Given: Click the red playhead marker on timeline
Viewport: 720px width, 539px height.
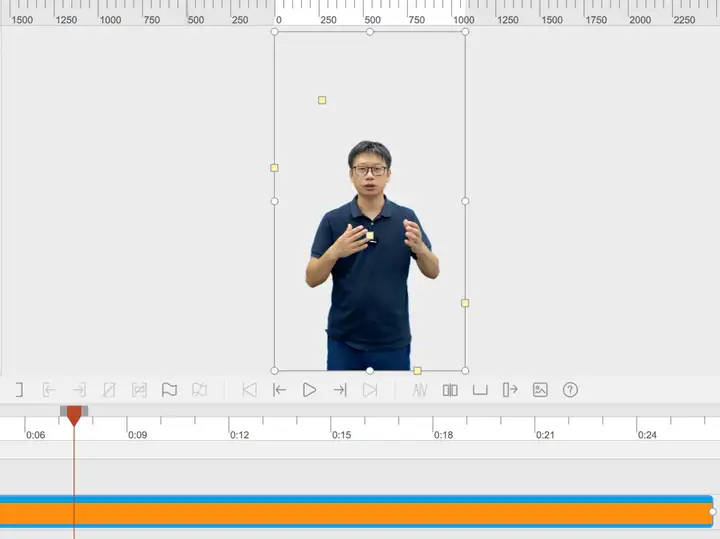Looking at the screenshot, I should tap(74, 415).
